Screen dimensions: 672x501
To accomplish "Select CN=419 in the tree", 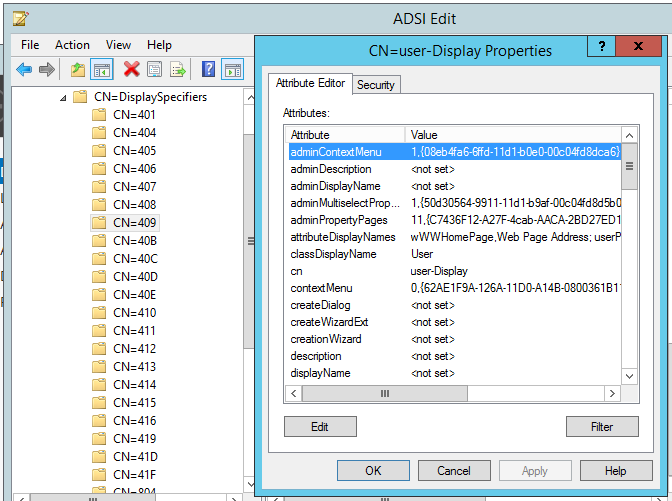I will (135, 439).
